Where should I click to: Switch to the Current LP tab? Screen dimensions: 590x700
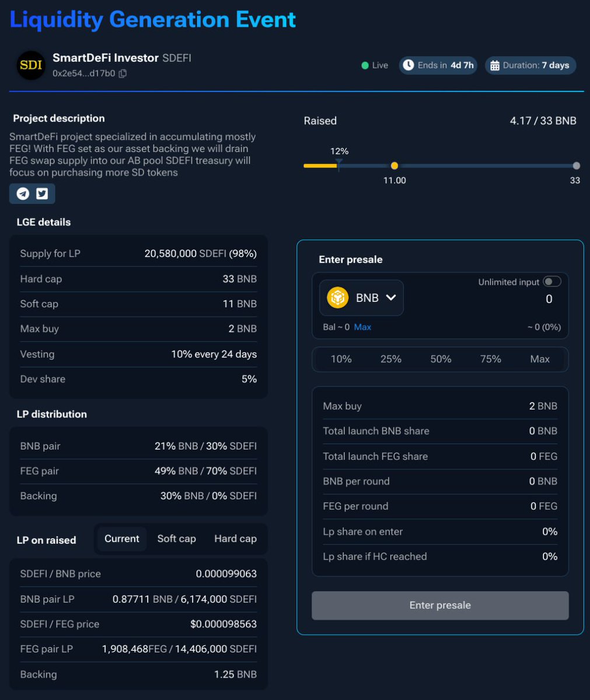(x=122, y=539)
